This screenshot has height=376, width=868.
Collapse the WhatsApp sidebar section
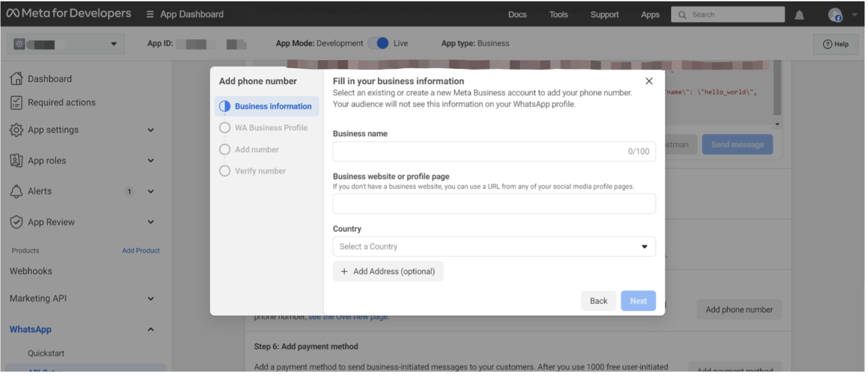(150, 330)
